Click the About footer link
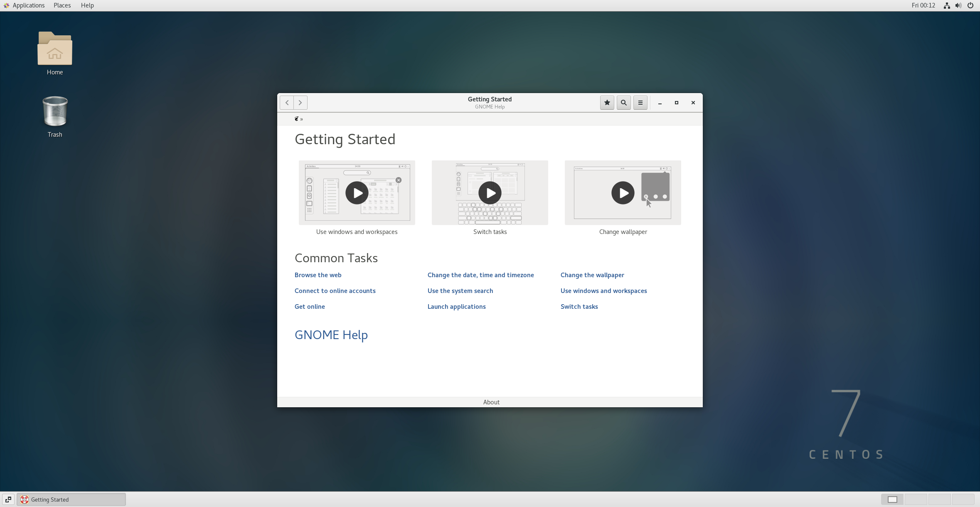The image size is (980, 507). (491, 402)
